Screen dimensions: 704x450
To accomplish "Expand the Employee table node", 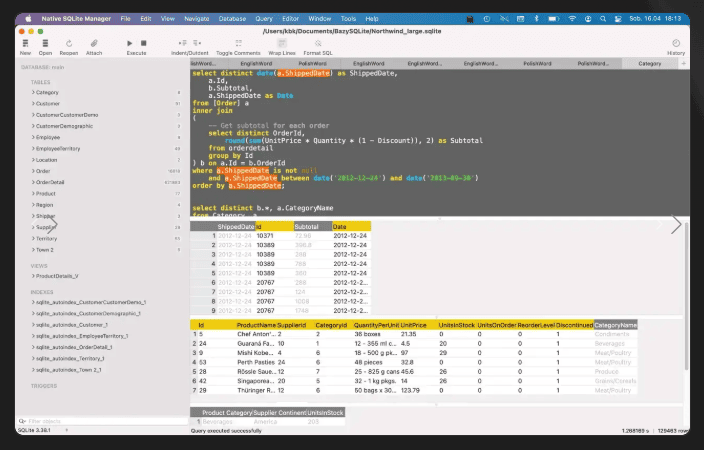I will [33, 137].
